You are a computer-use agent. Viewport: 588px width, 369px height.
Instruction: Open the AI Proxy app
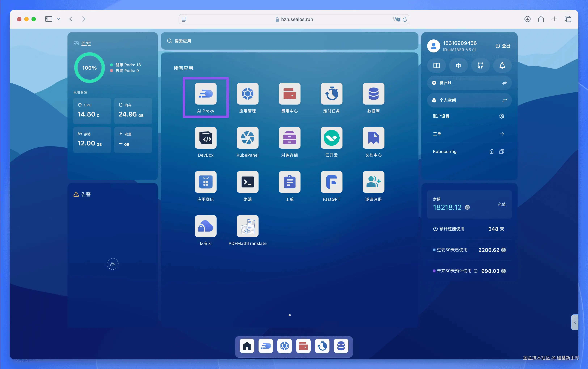pyautogui.click(x=206, y=94)
